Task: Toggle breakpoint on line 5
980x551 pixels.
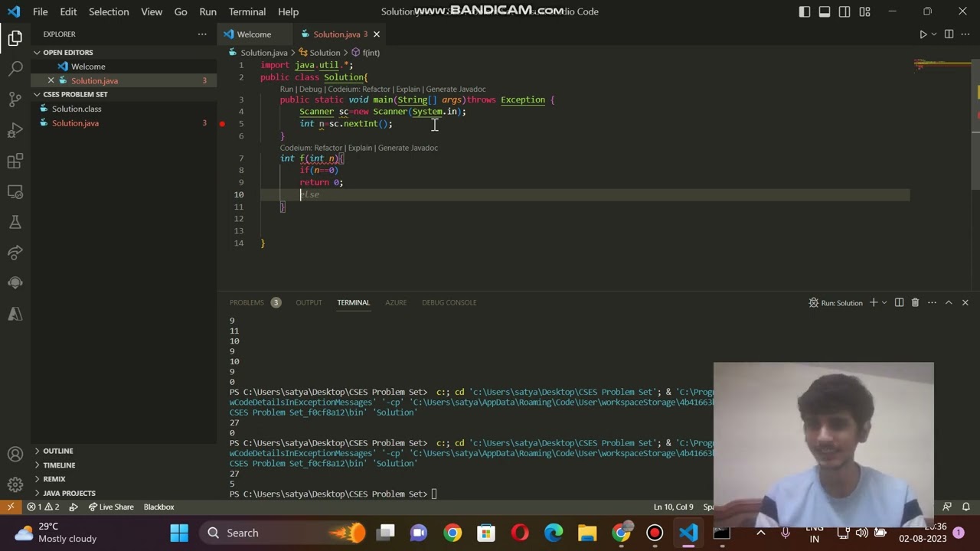Action: tap(222, 123)
